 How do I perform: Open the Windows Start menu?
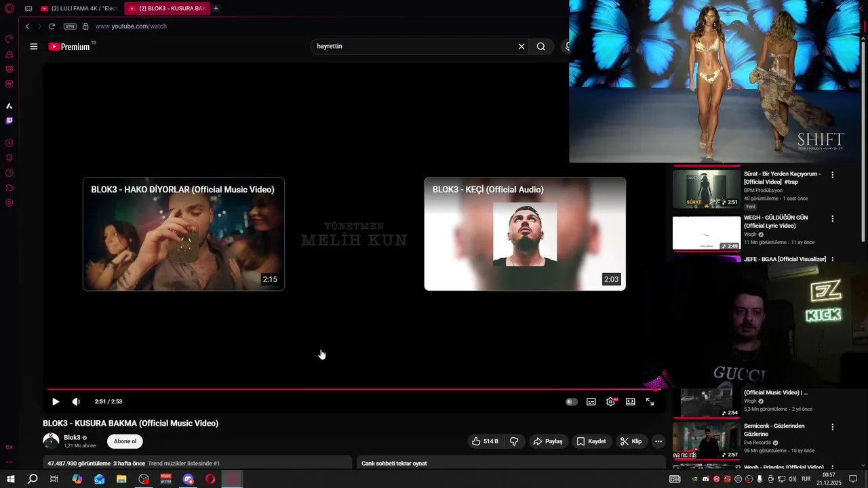(x=10, y=479)
